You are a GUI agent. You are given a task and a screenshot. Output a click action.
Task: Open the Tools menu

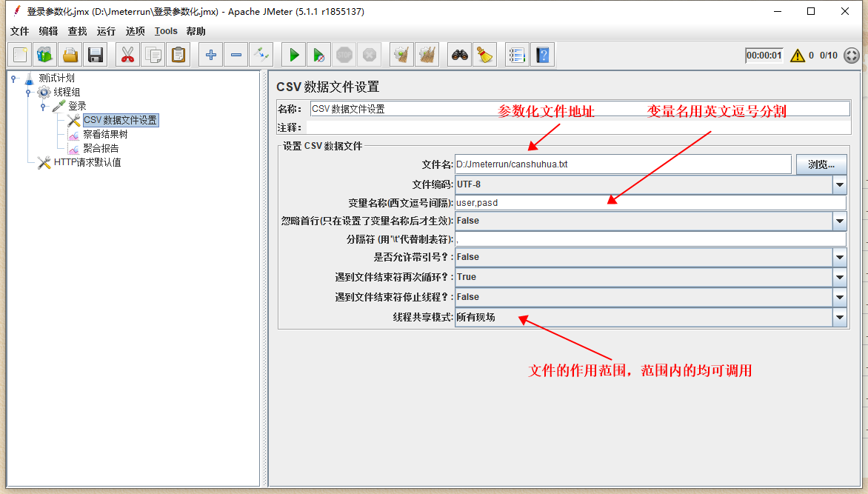(165, 31)
